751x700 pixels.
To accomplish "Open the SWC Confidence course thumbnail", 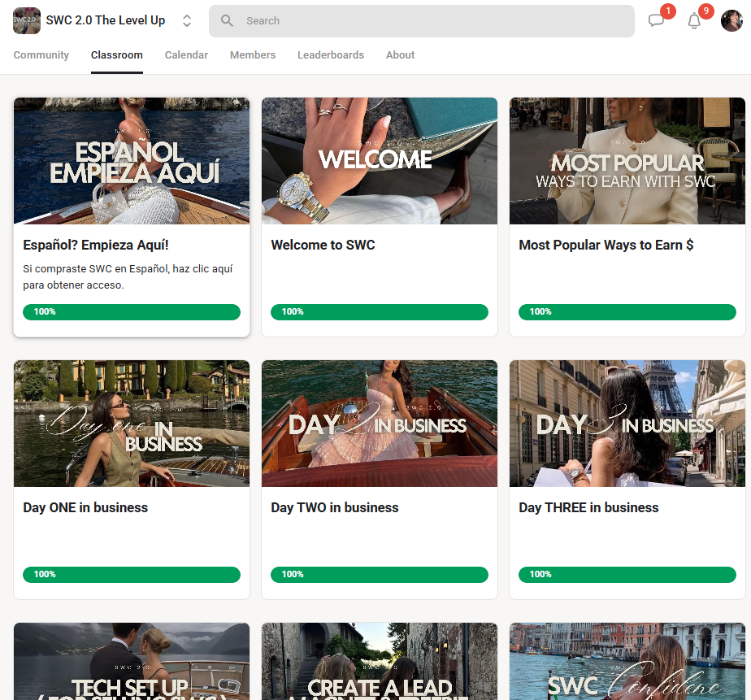I will click(x=627, y=662).
